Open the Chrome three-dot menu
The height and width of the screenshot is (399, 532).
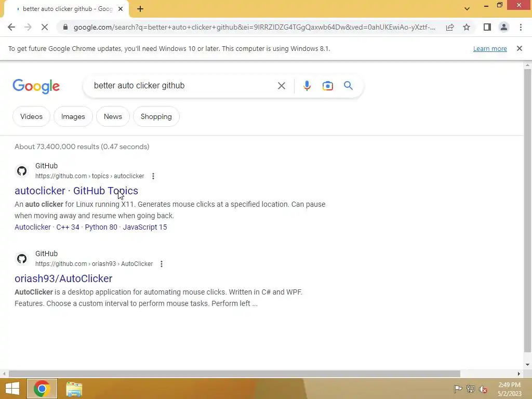[521, 27]
